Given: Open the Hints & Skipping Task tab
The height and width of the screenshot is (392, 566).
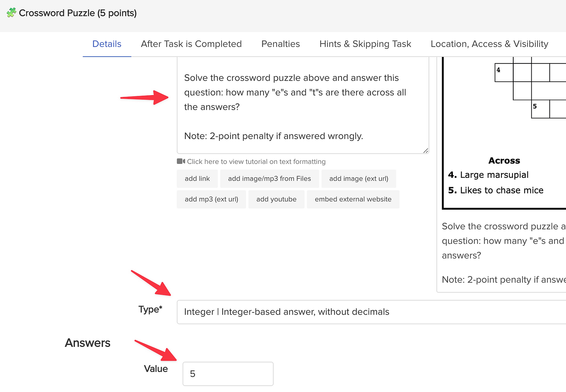Looking at the screenshot, I should coord(365,44).
